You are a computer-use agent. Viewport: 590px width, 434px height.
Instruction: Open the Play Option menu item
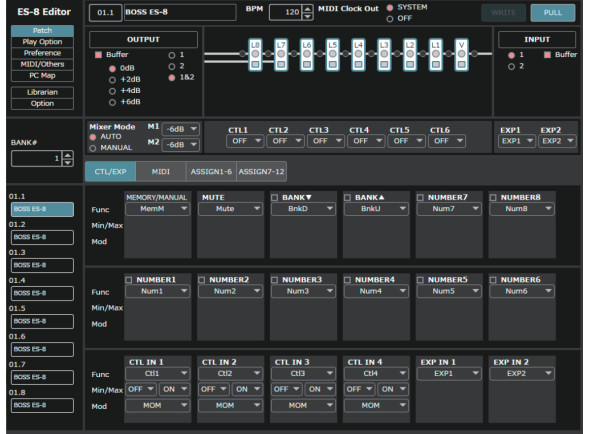tap(43, 42)
